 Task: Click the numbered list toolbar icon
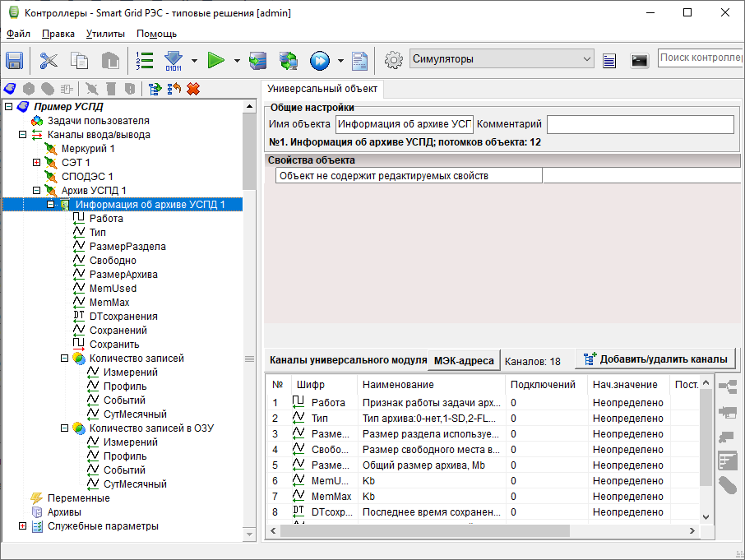pyautogui.click(x=145, y=60)
